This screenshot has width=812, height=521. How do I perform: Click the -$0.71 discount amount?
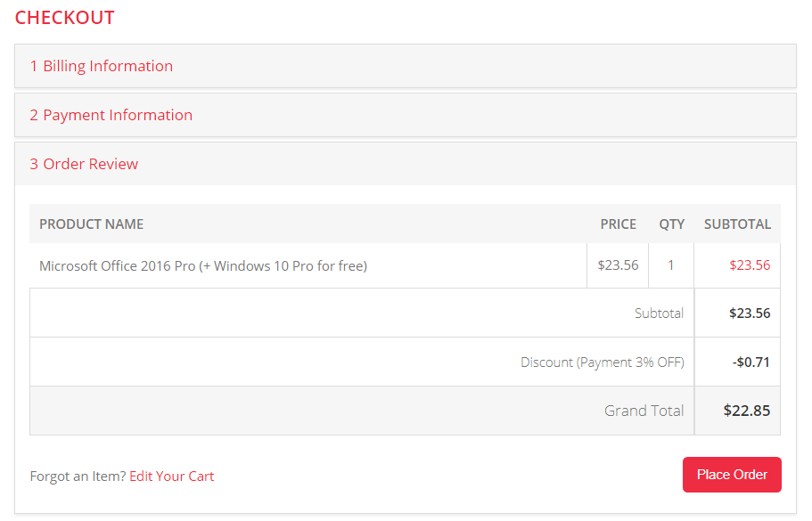750,362
